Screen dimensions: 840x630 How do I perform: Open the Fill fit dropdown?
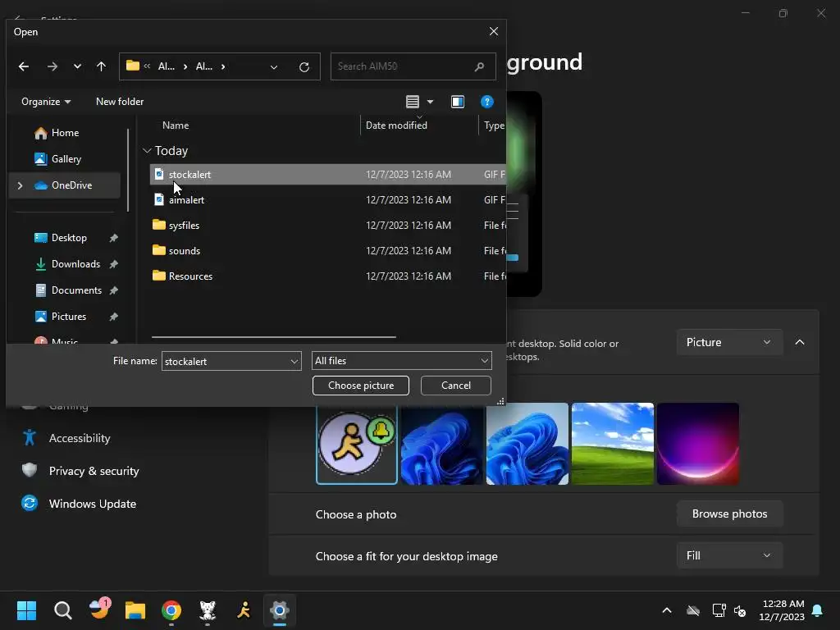pyautogui.click(x=729, y=556)
